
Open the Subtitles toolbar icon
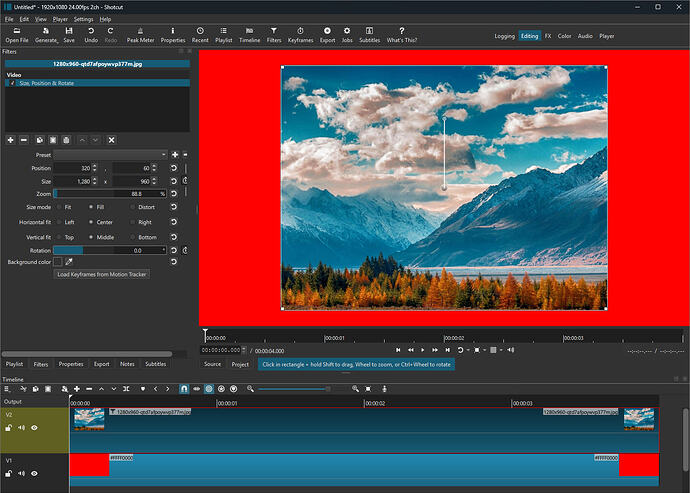[369, 35]
